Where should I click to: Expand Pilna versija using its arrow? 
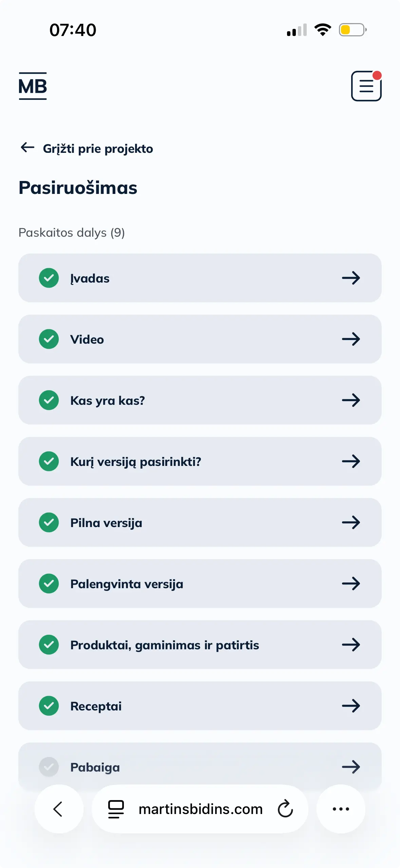pyautogui.click(x=351, y=522)
